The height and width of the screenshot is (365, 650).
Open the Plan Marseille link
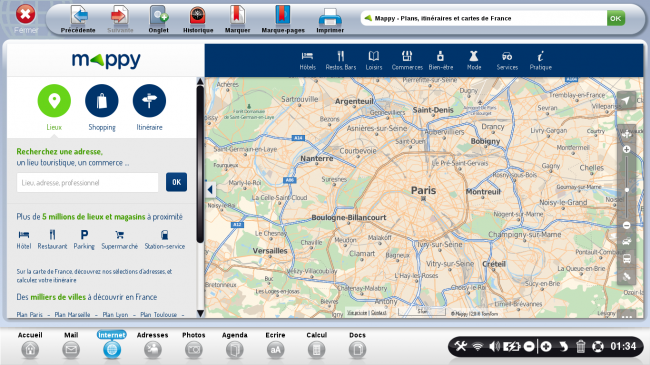72,314
